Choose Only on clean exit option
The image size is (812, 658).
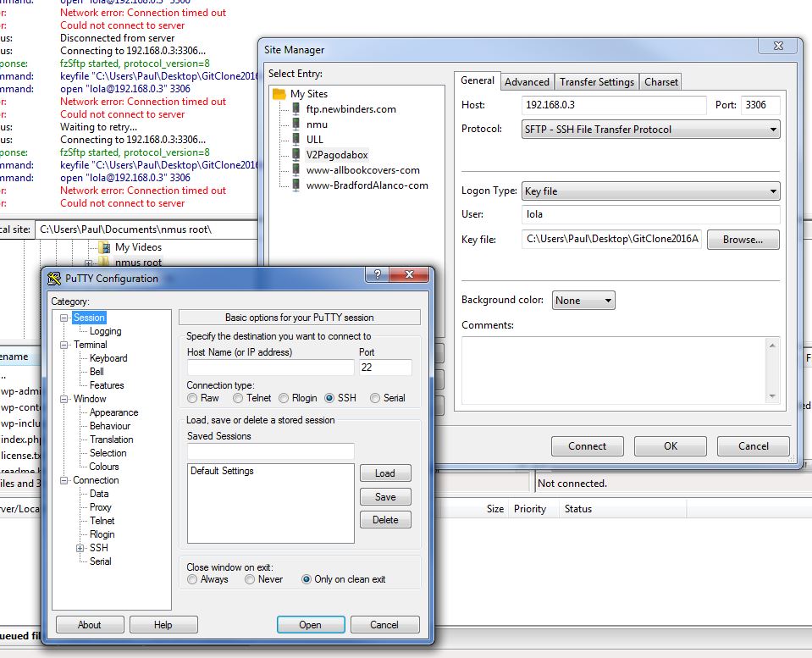(306, 579)
